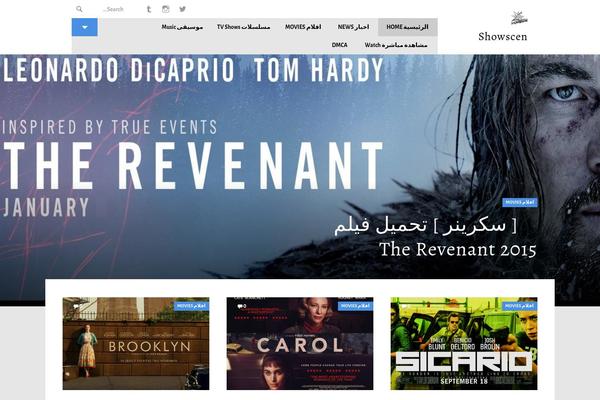Image resolution: width=600 pixels, height=400 pixels.
Task: Click MOVIES tag on Sicario card
Action: coord(519,306)
